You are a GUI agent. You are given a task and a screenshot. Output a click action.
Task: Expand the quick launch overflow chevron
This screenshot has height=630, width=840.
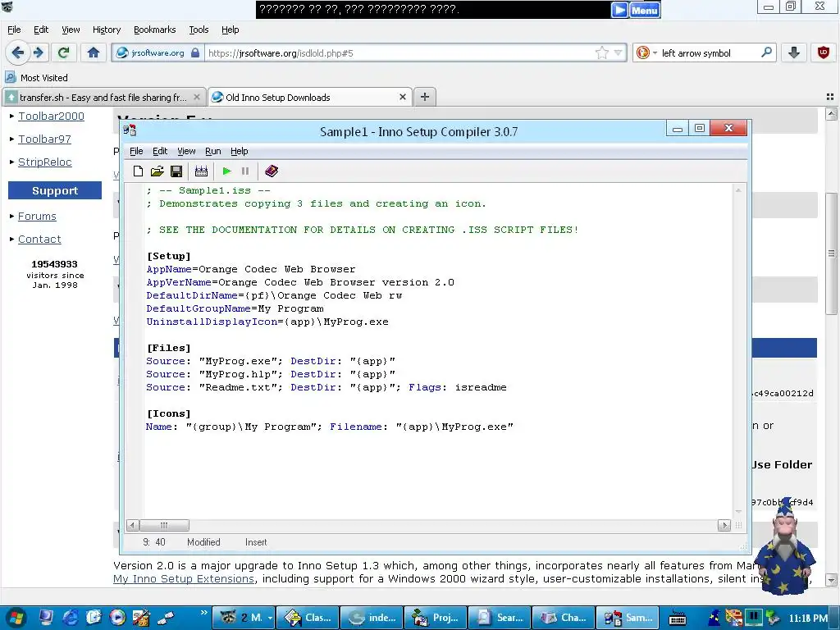click(203, 613)
